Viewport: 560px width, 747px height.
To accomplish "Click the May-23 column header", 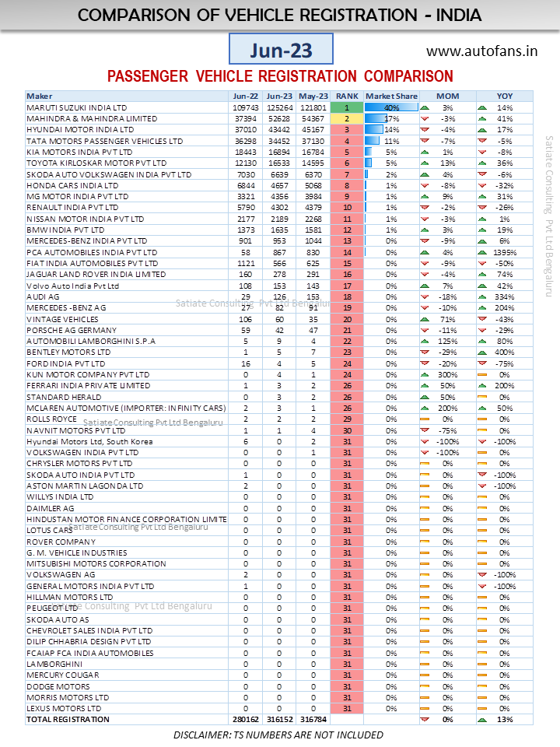I will point(313,96).
